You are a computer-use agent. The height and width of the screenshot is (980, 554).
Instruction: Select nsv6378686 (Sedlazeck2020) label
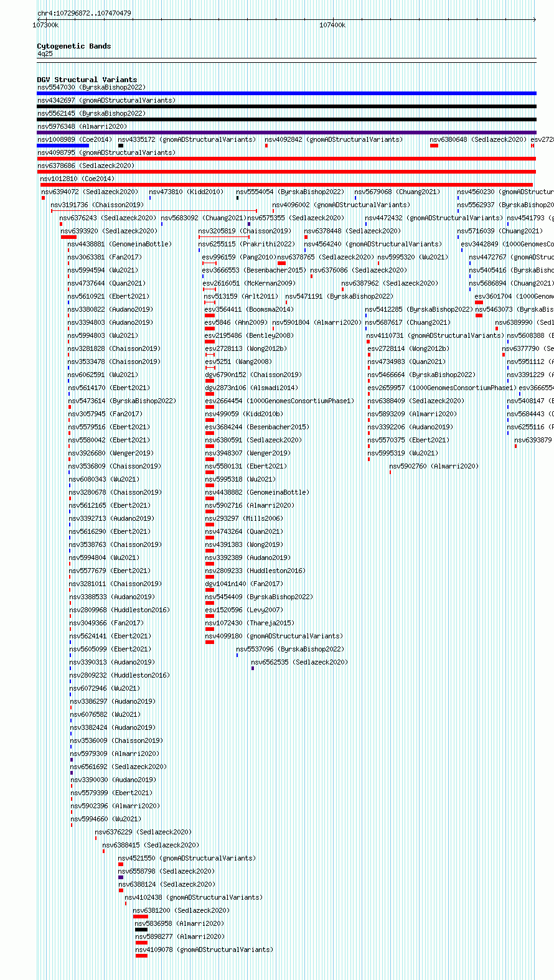click(x=86, y=166)
